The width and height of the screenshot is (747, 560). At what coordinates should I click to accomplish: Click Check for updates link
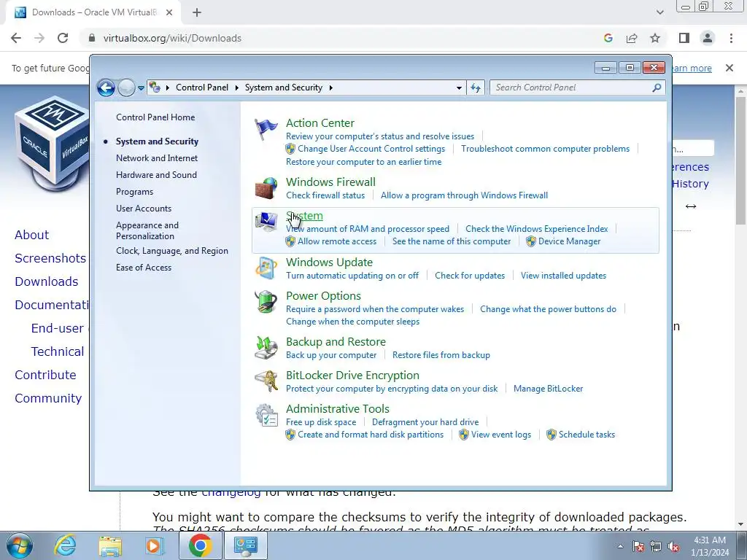tap(470, 276)
